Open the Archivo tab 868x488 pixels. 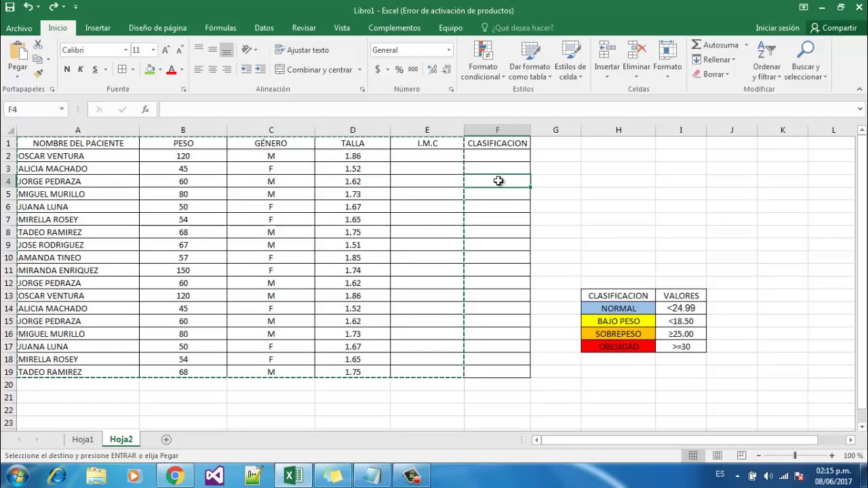(x=19, y=28)
